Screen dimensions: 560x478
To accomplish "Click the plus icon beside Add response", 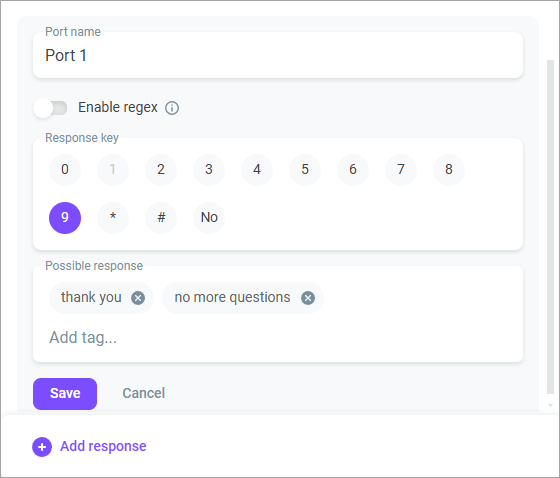I will pos(42,447).
